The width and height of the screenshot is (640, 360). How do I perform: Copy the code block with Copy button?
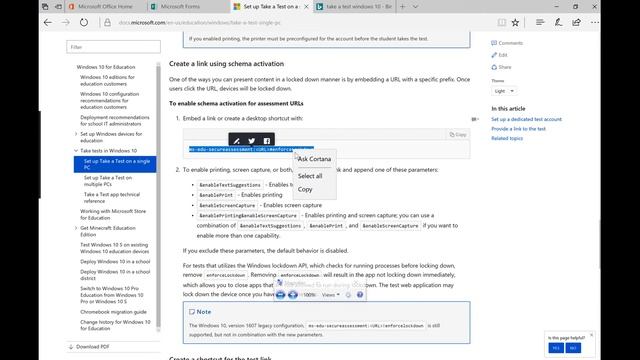(458, 134)
